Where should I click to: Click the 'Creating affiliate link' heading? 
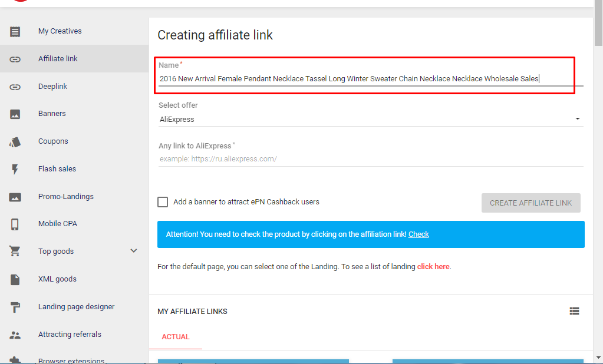215,35
